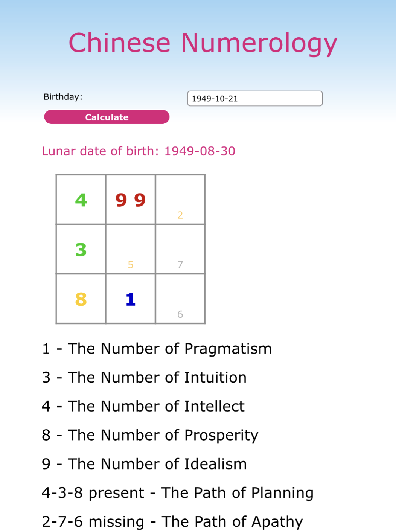Click the "Path of Apathy" text line
Viewport: 396px width, 532px height.
[172, 522]
